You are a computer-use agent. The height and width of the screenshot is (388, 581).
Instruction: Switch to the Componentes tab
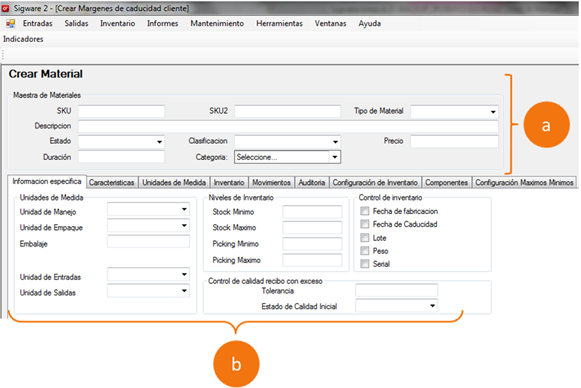[446, 182]
